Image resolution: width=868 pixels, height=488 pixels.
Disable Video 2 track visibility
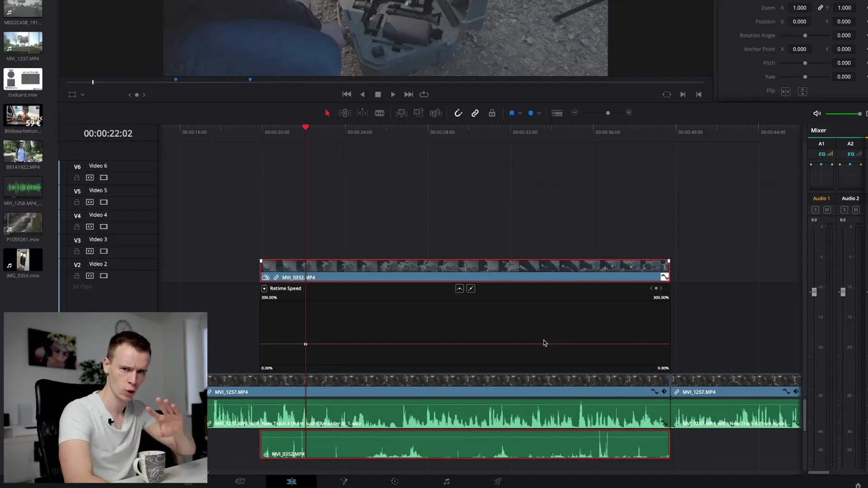[104, 276]
